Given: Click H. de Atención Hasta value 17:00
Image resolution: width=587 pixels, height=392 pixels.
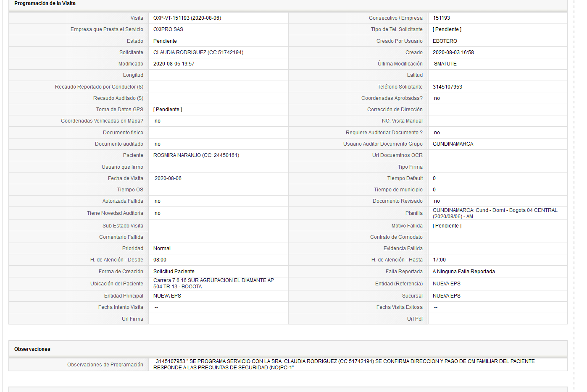Looking at the screenshot, I should (x=439, y=260).
